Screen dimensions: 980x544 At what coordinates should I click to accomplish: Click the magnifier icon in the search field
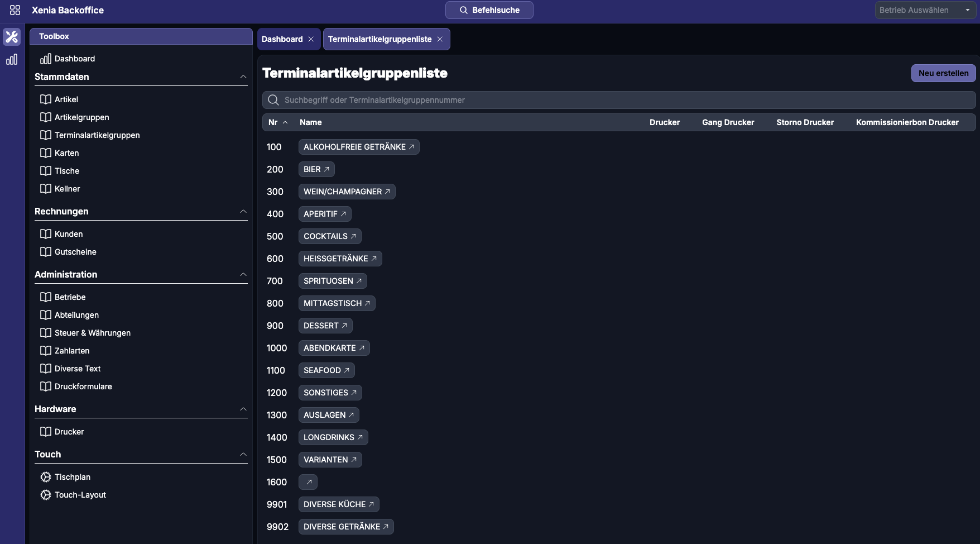coord(273,100)
